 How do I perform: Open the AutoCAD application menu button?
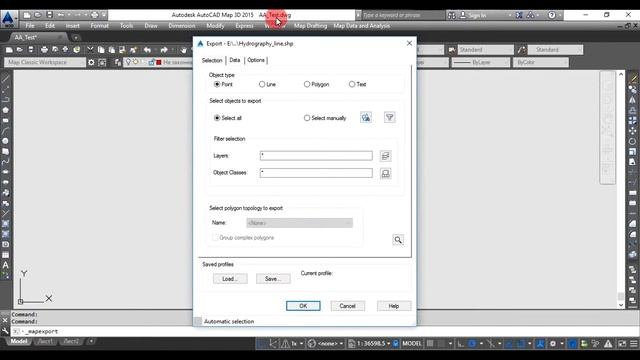click(x=8, y=18)
